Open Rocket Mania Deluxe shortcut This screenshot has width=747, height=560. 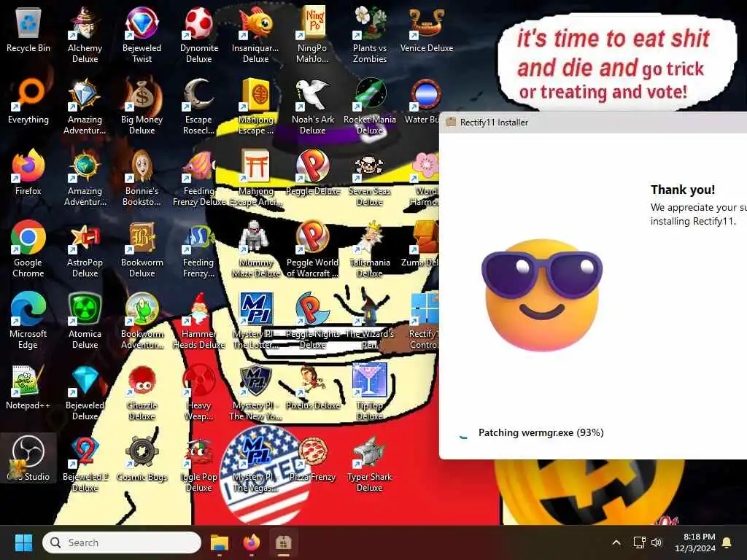coord(370,106)
